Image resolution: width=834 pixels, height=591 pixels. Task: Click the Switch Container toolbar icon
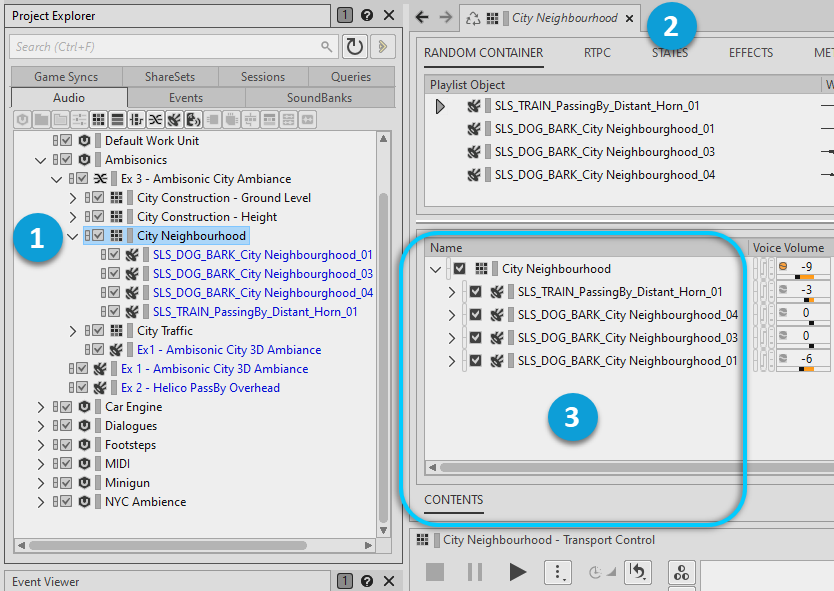pyautogui.click(x=136, y=119)
